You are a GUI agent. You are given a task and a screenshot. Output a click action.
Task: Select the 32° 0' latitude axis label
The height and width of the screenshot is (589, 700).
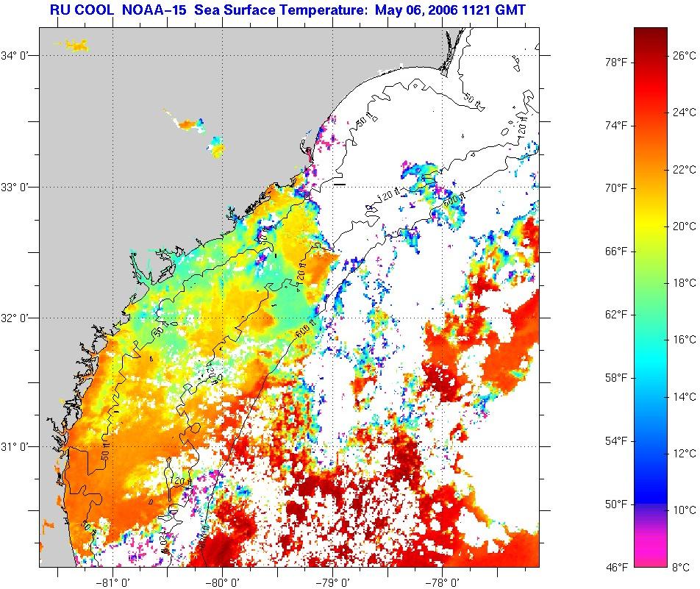tap(20, 318)
